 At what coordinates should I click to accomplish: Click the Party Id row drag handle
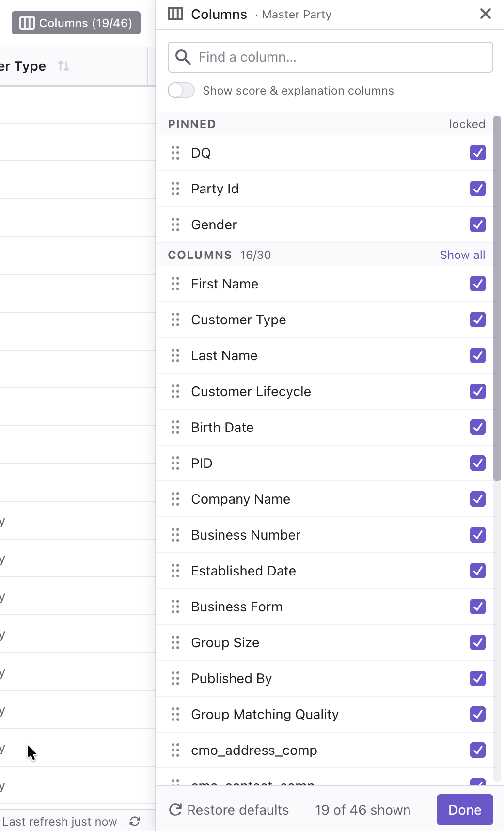[x=175, y=189]
